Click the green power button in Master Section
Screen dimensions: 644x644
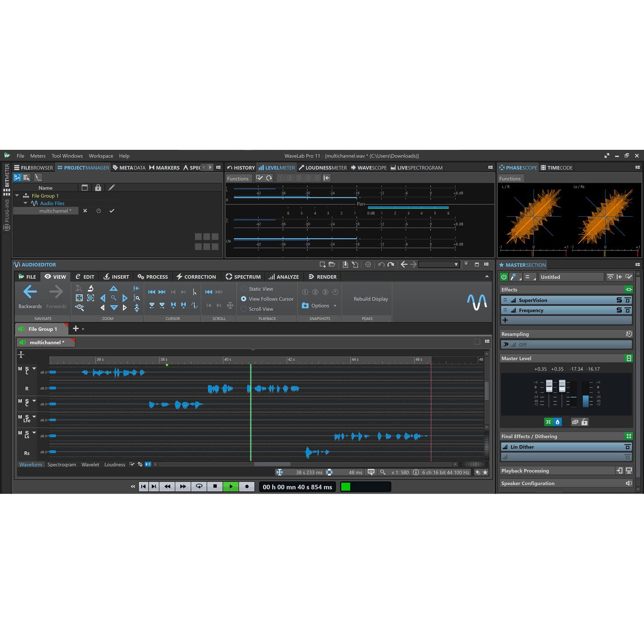[504, 277]
